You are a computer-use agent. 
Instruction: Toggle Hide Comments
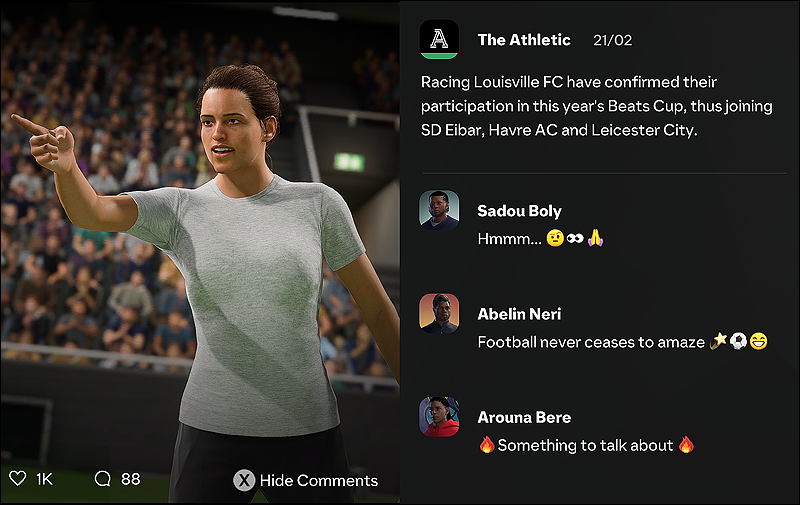coord(306,480)
